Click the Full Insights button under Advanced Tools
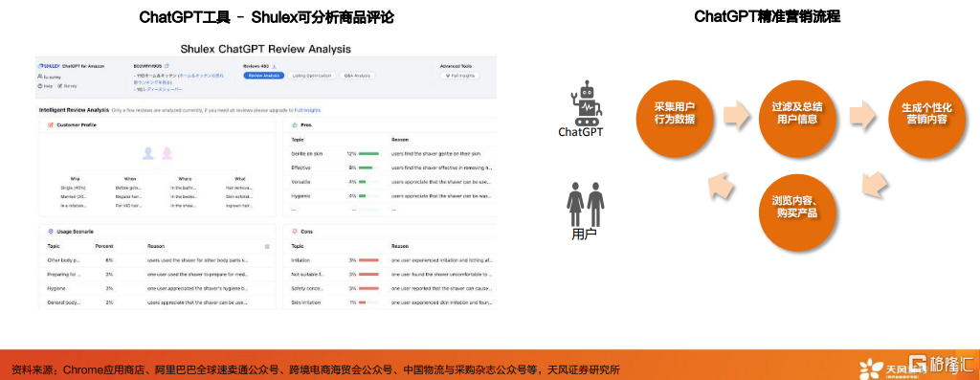This screenshot has height=380, width=980. (x=460, y=76)
